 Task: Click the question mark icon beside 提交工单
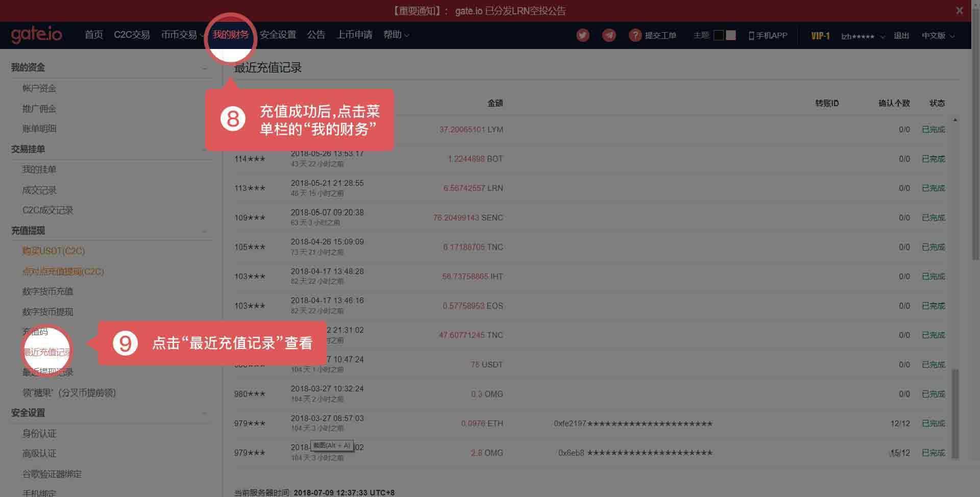(634, 35)
